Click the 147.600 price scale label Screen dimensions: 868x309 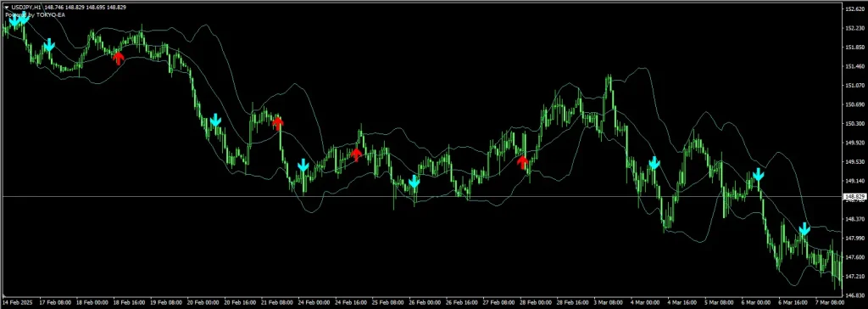pyautogui.click(x=855, y=257)
